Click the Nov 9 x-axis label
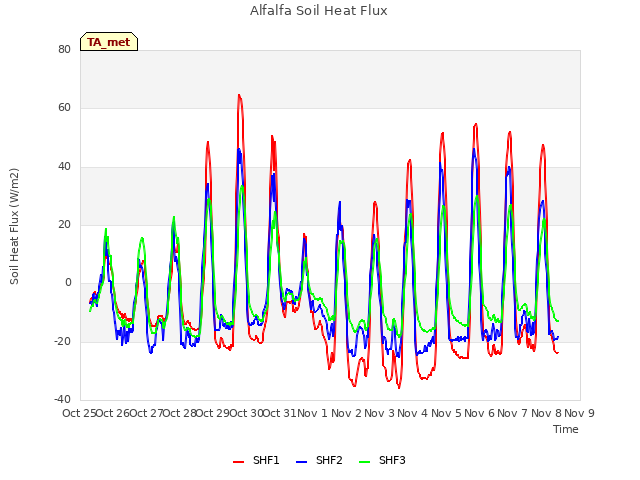This screenshot has width=640, height=480. point(579,413)
